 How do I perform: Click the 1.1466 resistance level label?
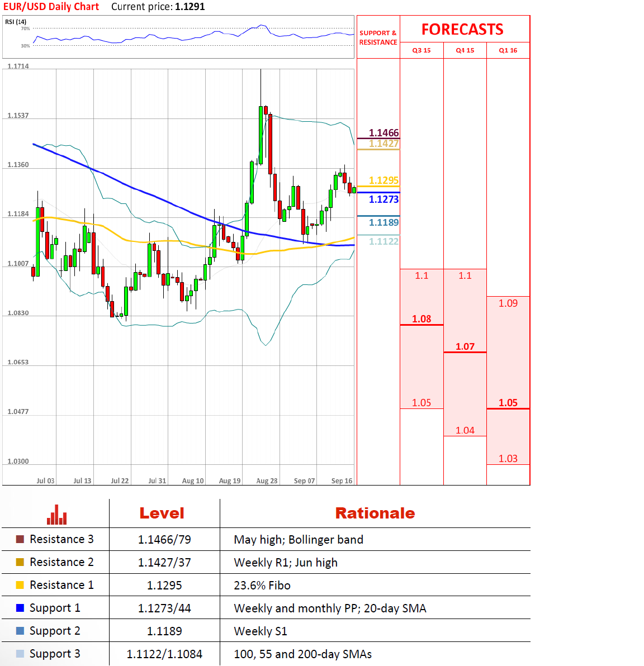[x=383, y=133]
